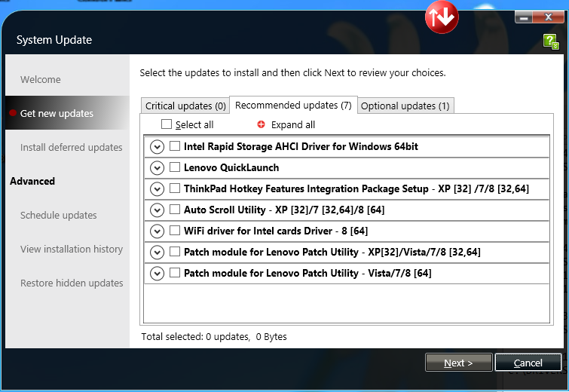Check the Lenovo QuickLaunch update
This screenshot has width=569, height=392.
[175, 167]
